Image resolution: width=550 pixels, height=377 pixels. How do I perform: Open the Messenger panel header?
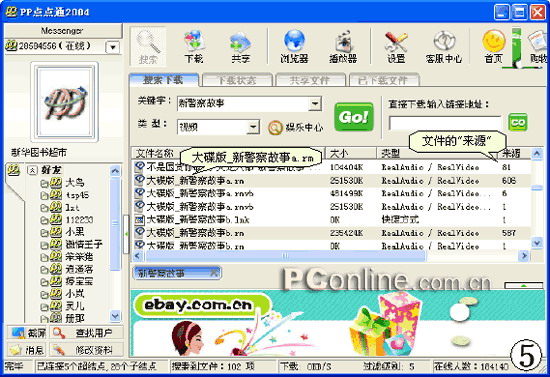63,31
